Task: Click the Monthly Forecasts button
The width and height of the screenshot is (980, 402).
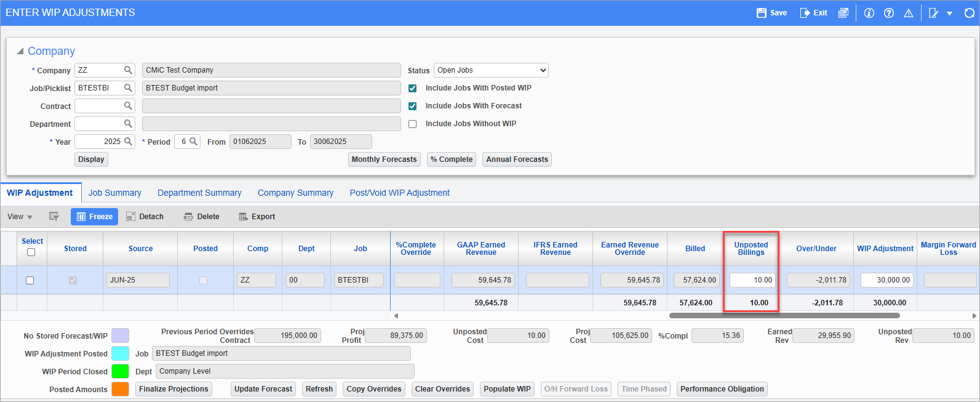Action: [x=384, y=159]
